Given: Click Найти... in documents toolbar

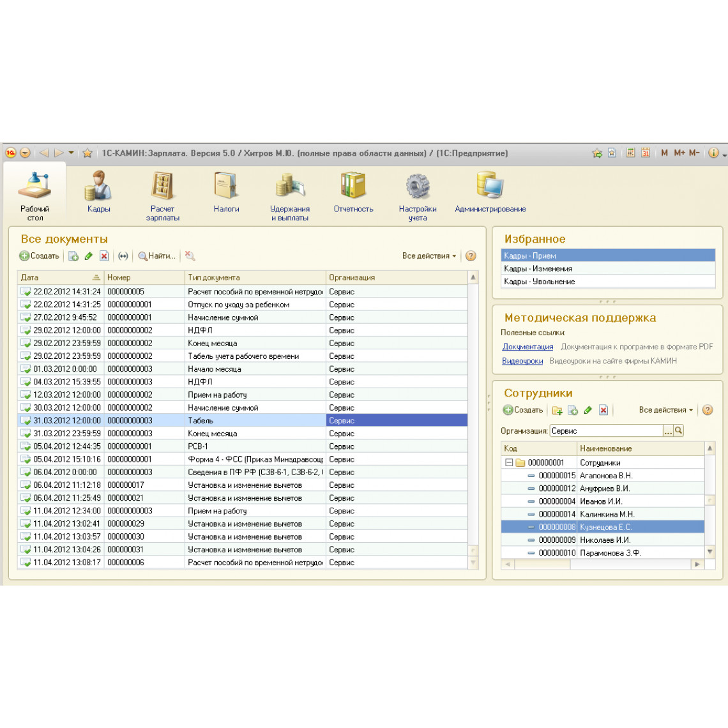Looking at the screenshot, I should [x=157, y=256].
